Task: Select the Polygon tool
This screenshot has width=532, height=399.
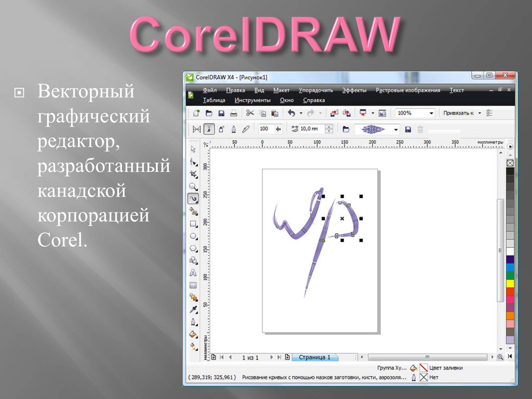Action: [193, 248]
